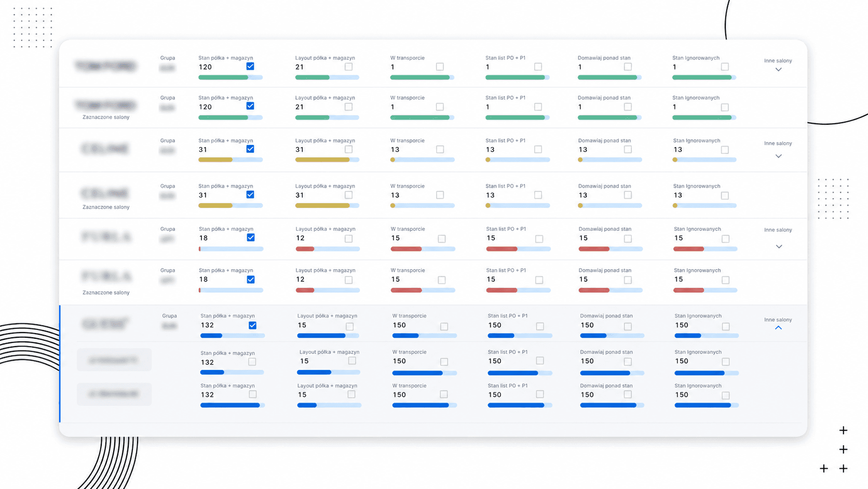Viewport: 868px width, 489px height.
Task: Expand Inne salony chevron beside the 18 row
Action: pyautogui.click(x=779, y=246)
